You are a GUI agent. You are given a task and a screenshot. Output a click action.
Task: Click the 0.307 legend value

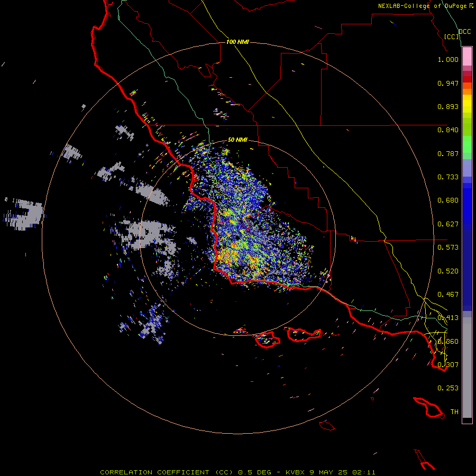(448, 365)
